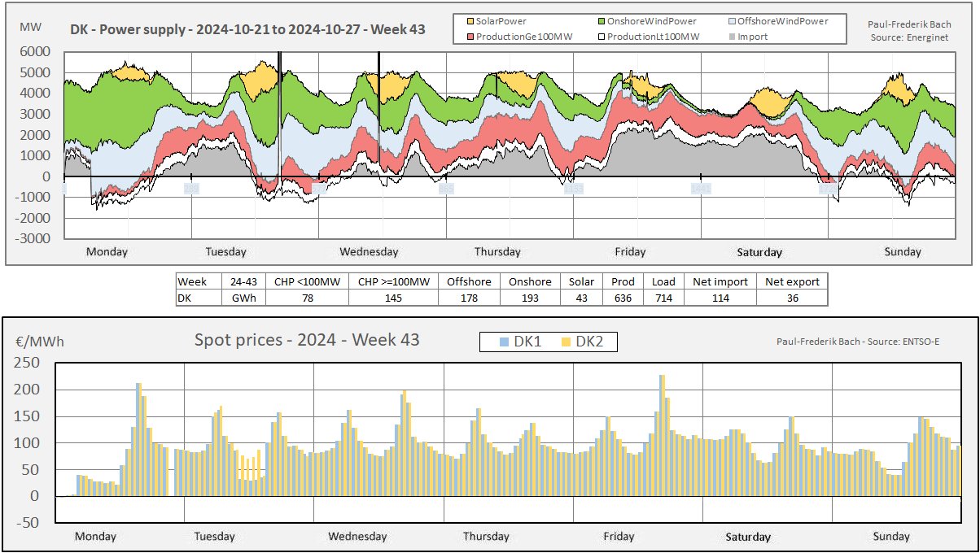The image size is (980, 553).
Task: Click the Net import value 114 cell
Action: coord(719,298)
